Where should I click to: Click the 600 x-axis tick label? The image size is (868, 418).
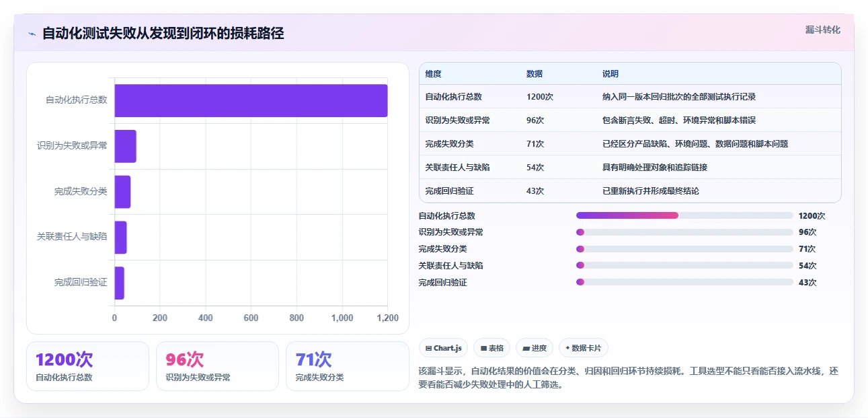coord(251,318)
